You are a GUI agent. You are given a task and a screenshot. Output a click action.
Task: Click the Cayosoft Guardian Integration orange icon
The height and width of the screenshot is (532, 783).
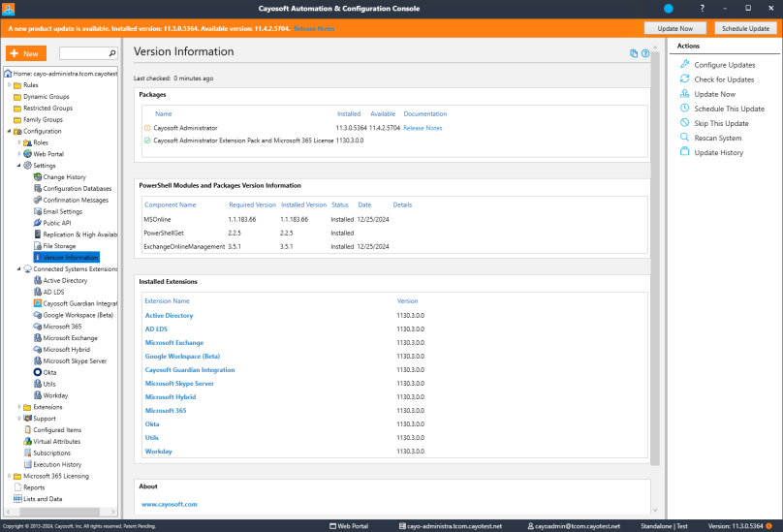38,303
